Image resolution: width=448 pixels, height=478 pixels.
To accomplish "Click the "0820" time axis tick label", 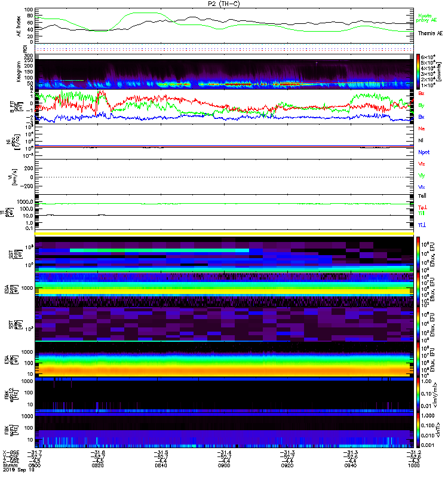I will (x=98, y=465).
